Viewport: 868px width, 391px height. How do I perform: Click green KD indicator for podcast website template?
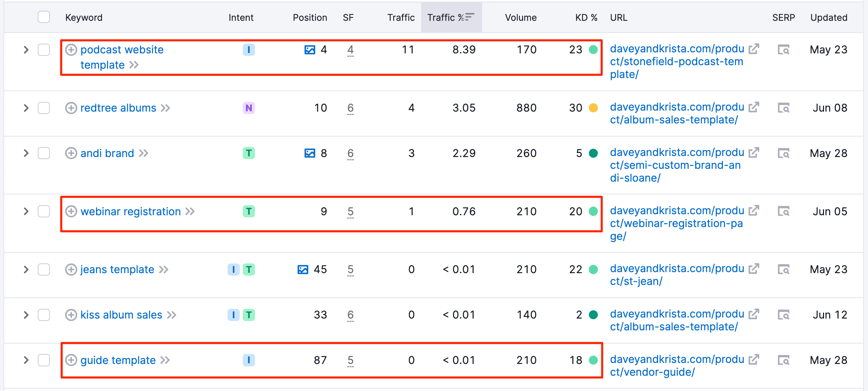(x=594, y=50)
